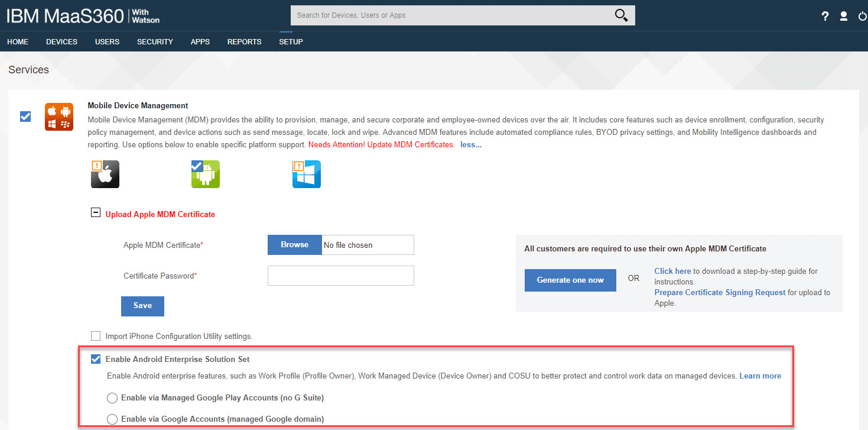This screenshot has height=430, width=868.
Task: Click the Needs Attention update certificates warning
Action: 382,144
